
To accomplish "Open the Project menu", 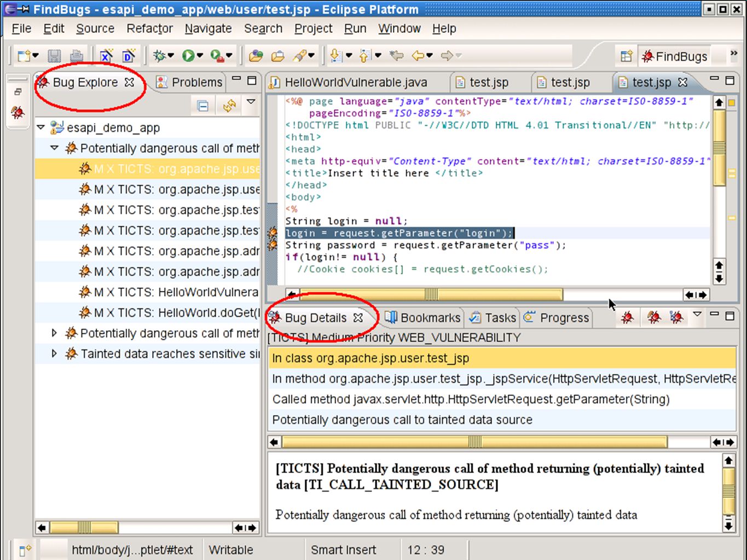I will coord(313,28).
